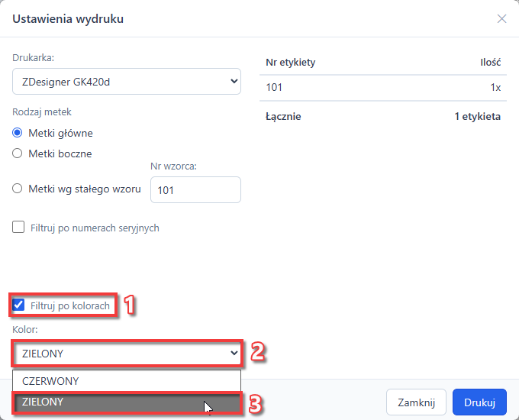Pick CZERWONY from the color list

pyautogui.click(x=127, y=381)
